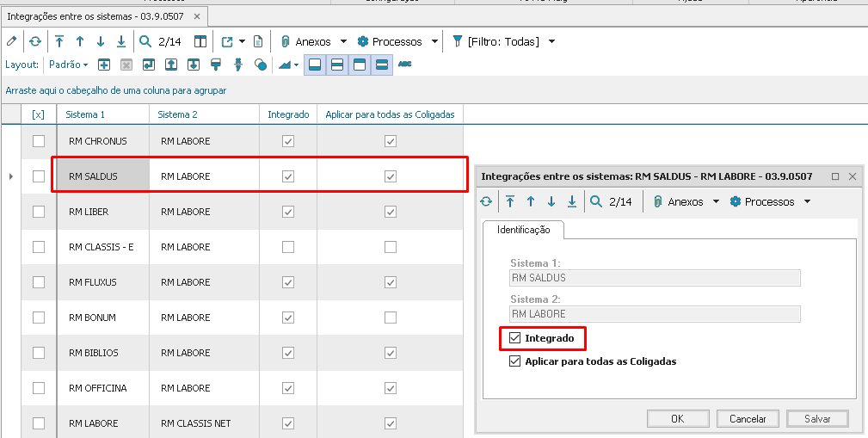Screen dimensions: 868x438
Task: Open the magnifier search in main toolbar
Action: [x=145, y=41]
